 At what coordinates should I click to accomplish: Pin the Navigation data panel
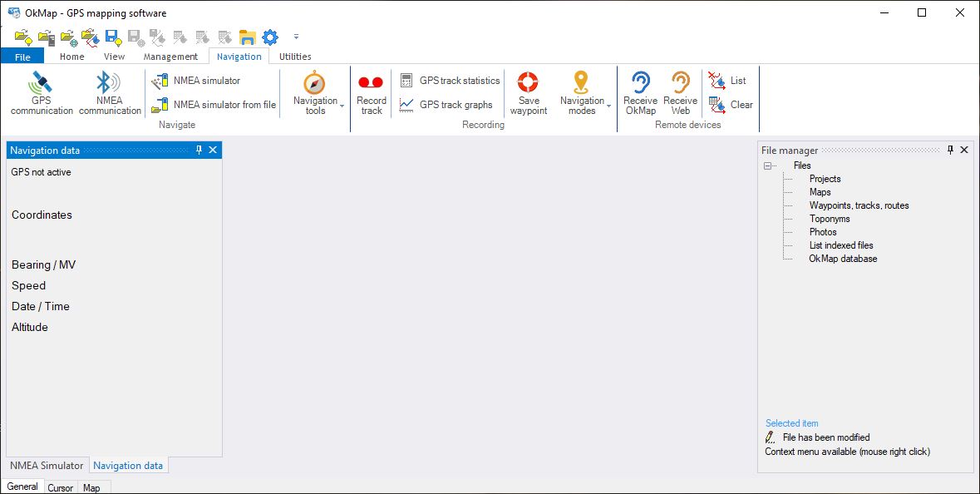199,150
